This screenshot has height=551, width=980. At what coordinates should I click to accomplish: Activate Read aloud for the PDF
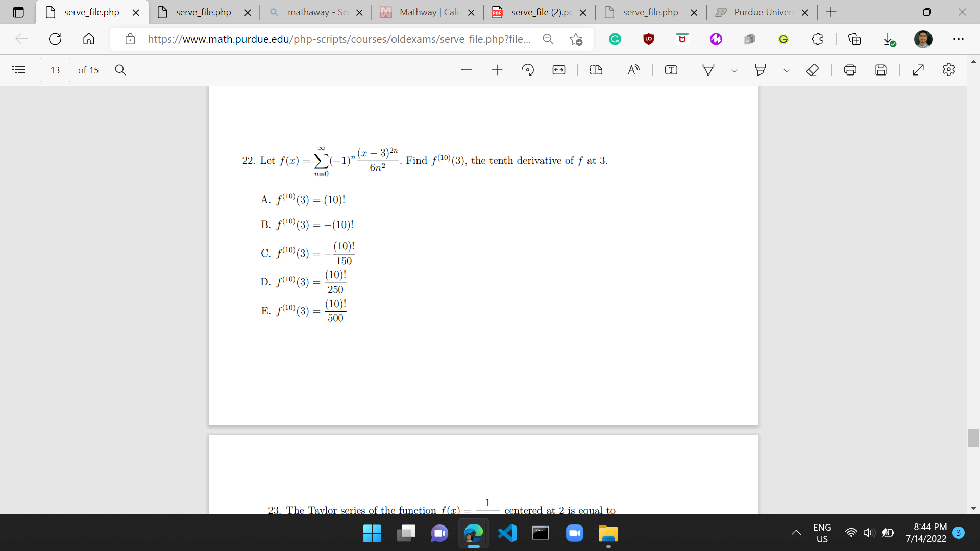633,70
